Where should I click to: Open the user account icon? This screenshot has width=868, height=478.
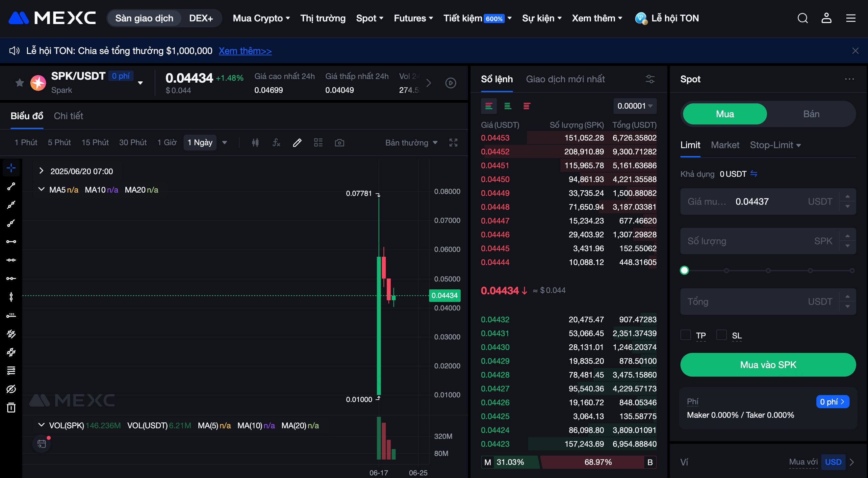[826, 18]
